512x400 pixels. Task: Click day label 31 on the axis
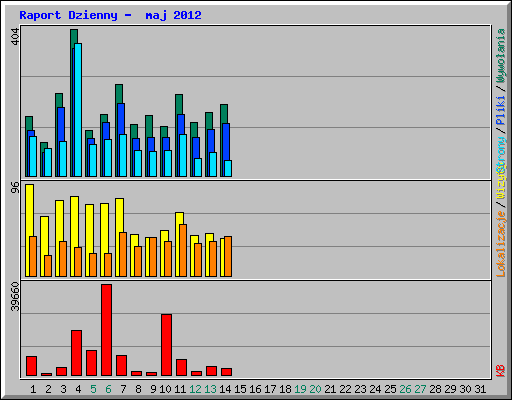(x=480, y=389)
